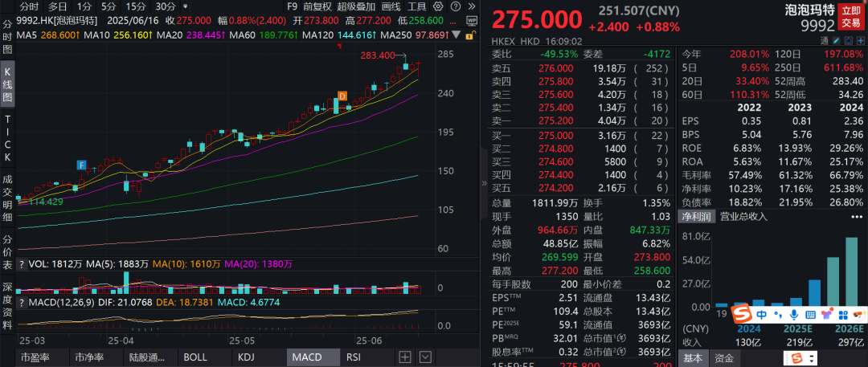Open 工具 tools menu

pos(417,6)
